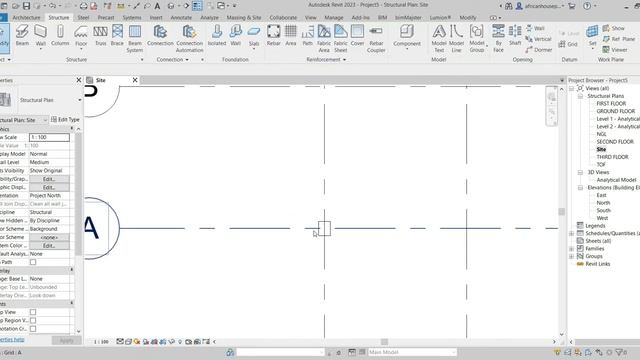Select the Fabric Sheet tool

click(340, 38)
